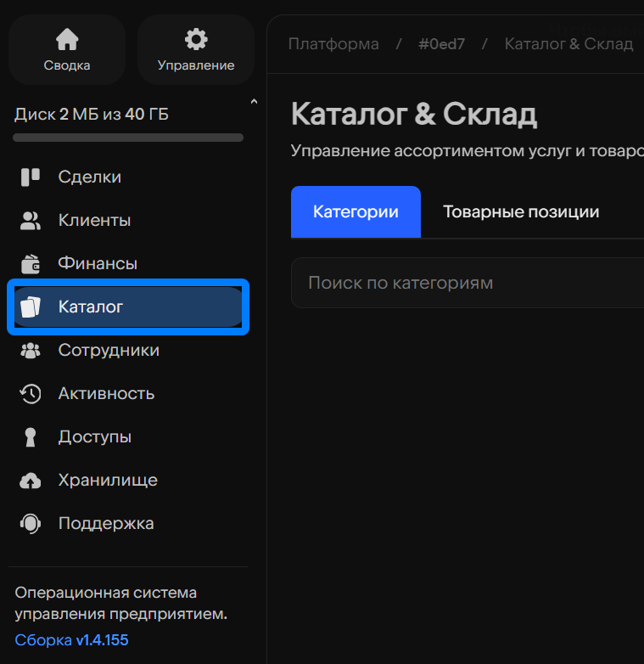
Task: Open the Сборка v1.4.155 link
Action: (71, 640)
